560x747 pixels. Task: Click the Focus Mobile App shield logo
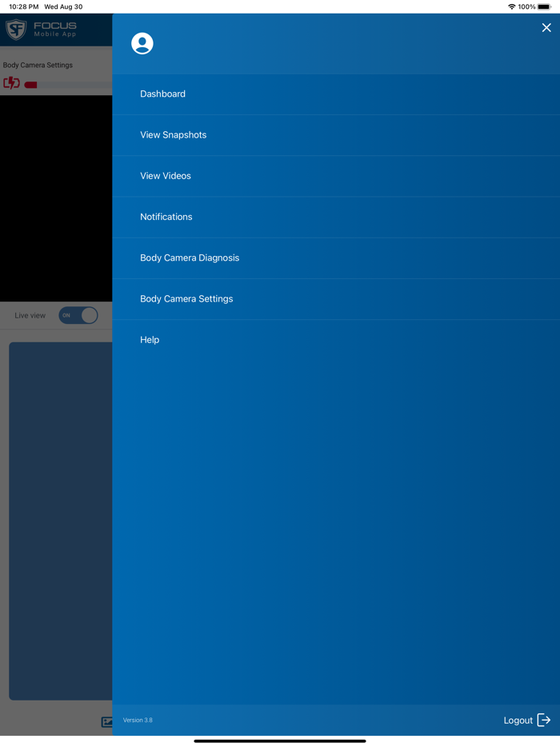click(x=16, y=30)
